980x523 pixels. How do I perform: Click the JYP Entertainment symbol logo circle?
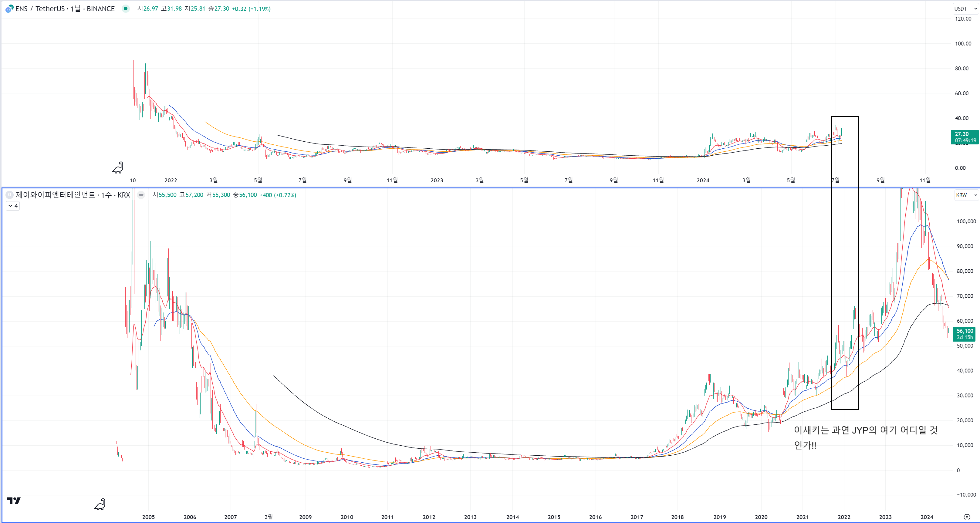[9, 195]
